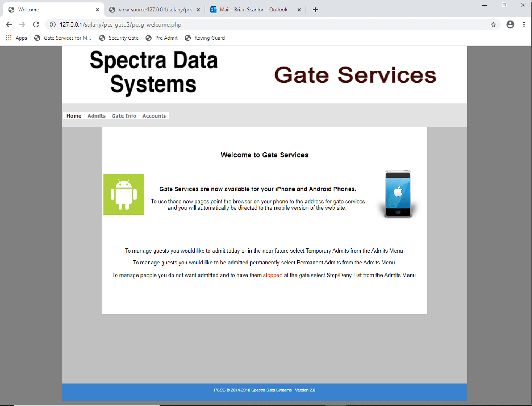Open the Security Gate bookmark
532x406 pixels.
pos(119,38)
